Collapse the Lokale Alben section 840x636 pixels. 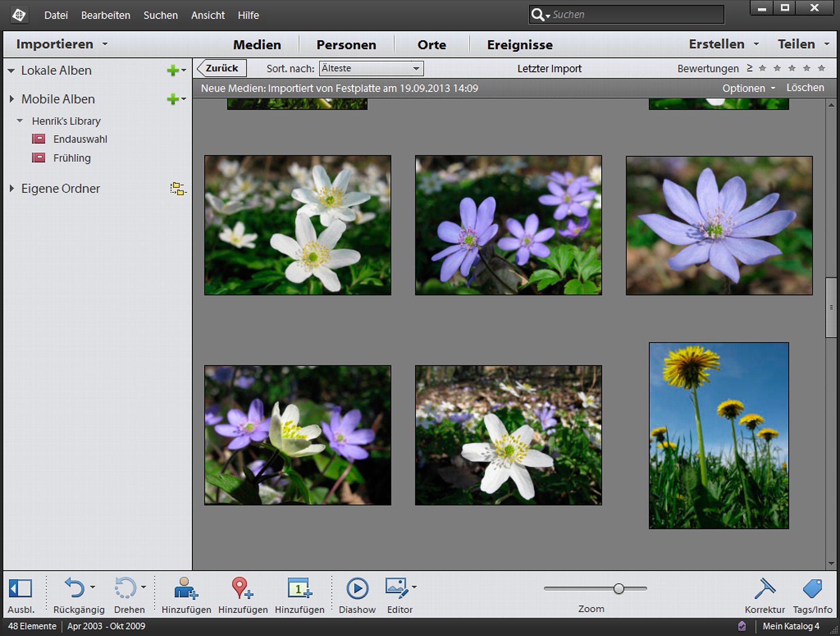11,71
